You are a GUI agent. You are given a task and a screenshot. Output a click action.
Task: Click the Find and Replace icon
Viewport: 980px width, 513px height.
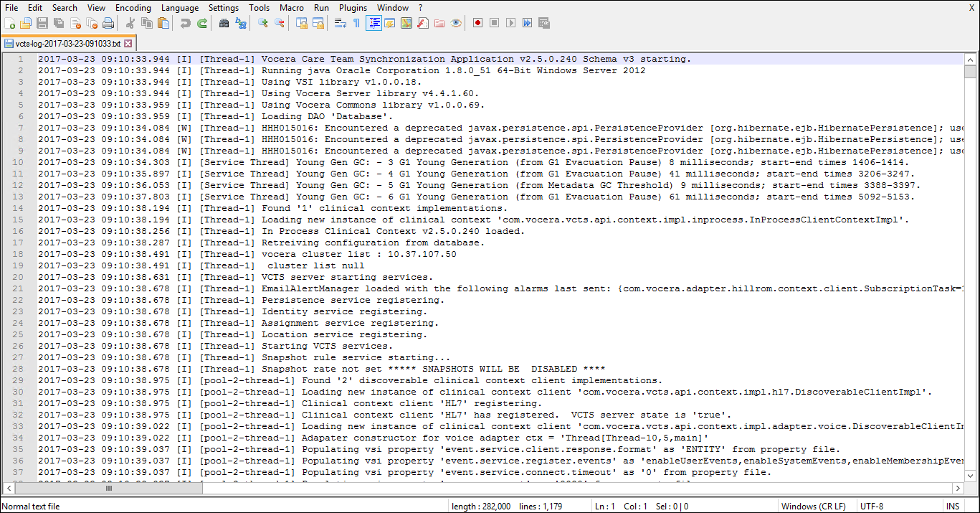click(x=240, y=23)
